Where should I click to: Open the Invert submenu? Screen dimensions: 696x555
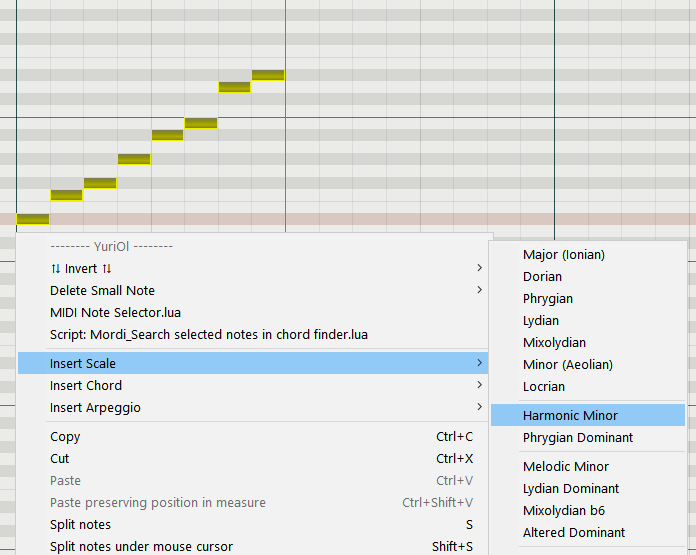253,268
